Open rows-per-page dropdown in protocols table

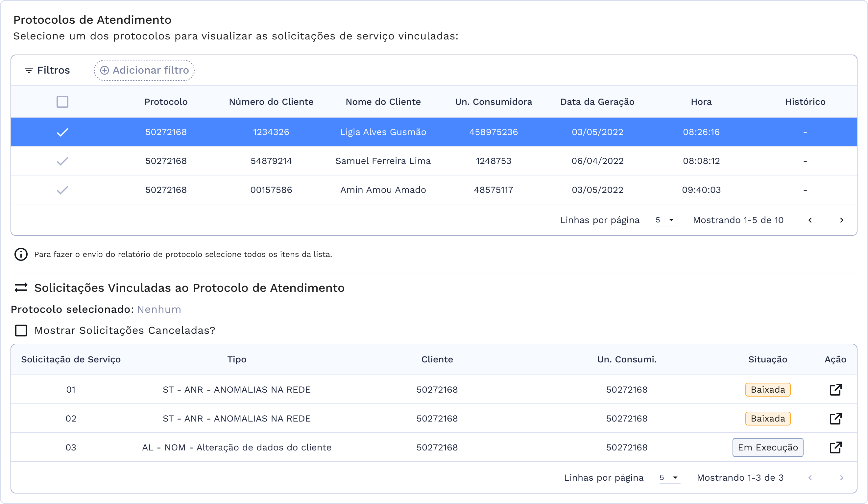(665, 220)
